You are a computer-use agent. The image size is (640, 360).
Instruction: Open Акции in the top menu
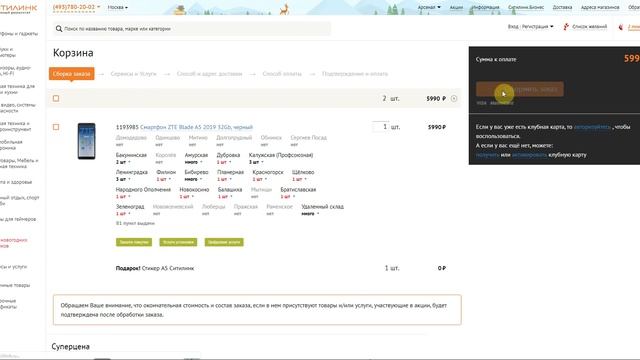click(456, 7)
